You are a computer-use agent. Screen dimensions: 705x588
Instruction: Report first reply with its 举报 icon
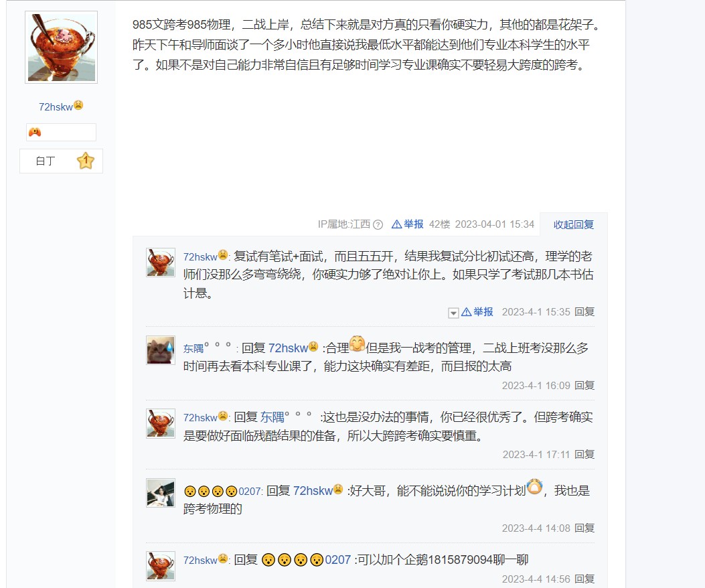477,312
